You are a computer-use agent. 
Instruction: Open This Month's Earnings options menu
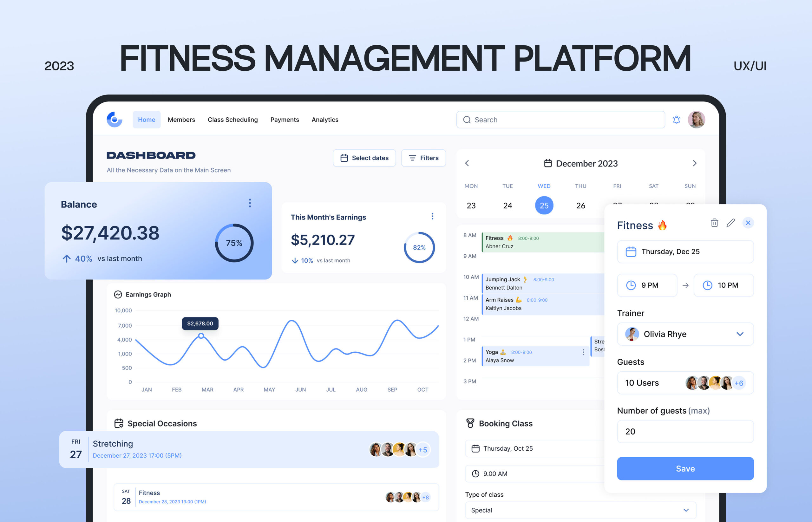click(432, 216)
